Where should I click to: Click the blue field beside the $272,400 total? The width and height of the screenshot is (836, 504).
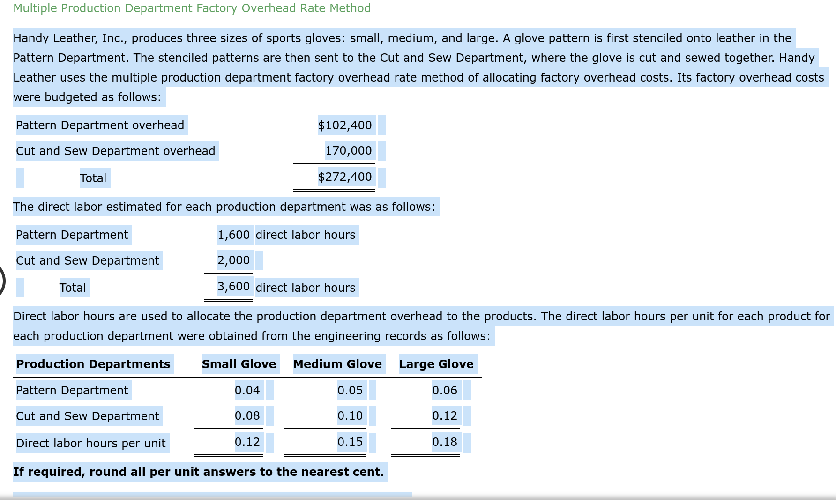click(382, 177)
